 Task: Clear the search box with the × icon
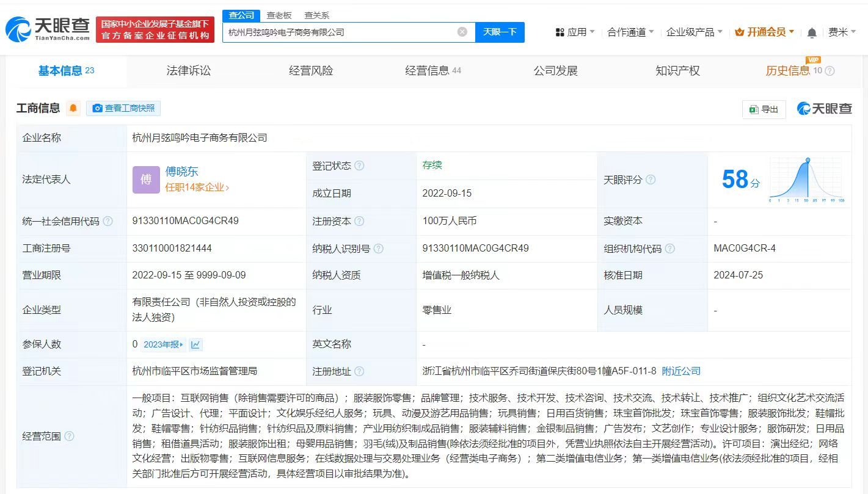tap(462, 33)
